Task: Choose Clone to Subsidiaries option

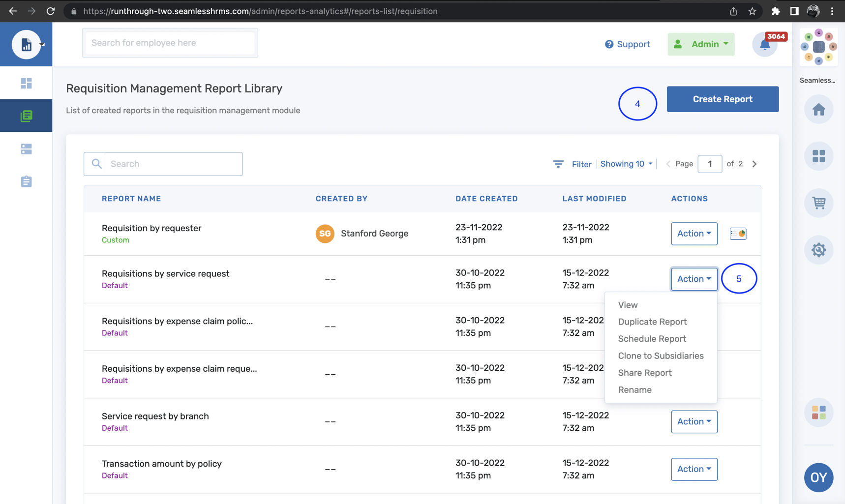Action: click(x=661, y=356)
